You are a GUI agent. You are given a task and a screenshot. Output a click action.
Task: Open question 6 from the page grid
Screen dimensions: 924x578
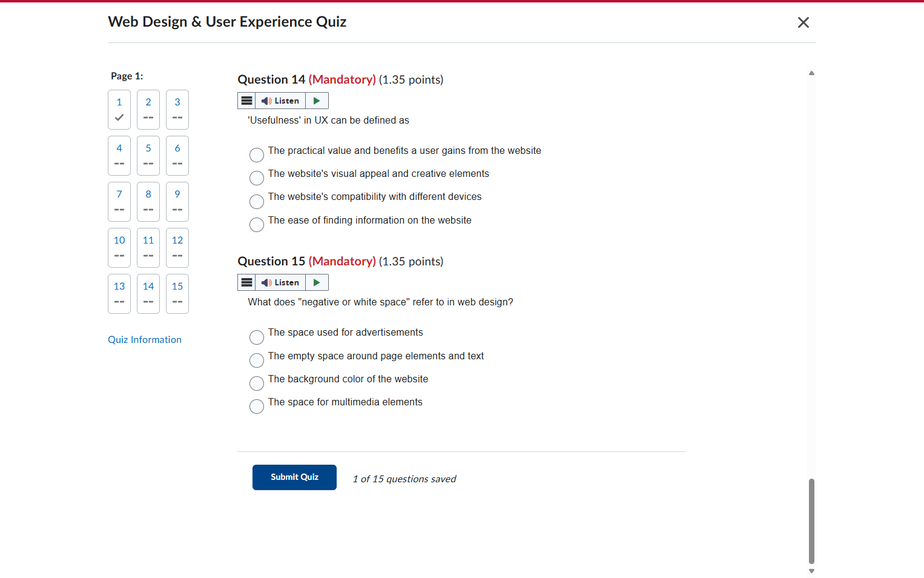pyautogui.click(x=177, y=156)
